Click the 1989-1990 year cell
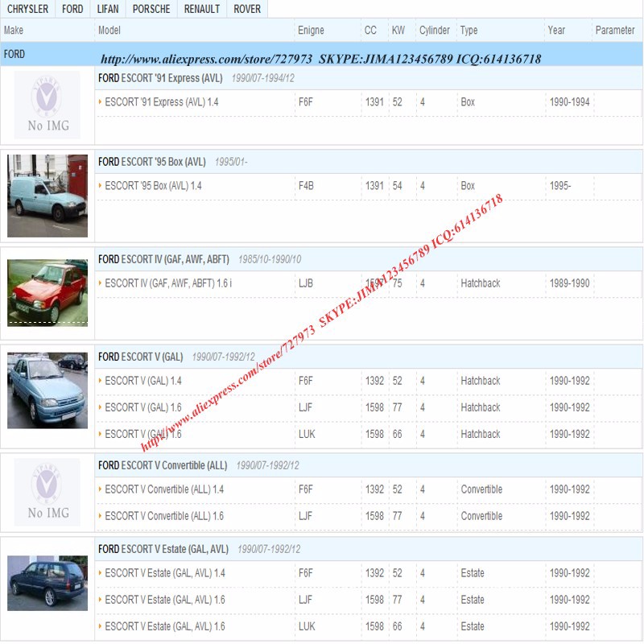 point(570,283)
